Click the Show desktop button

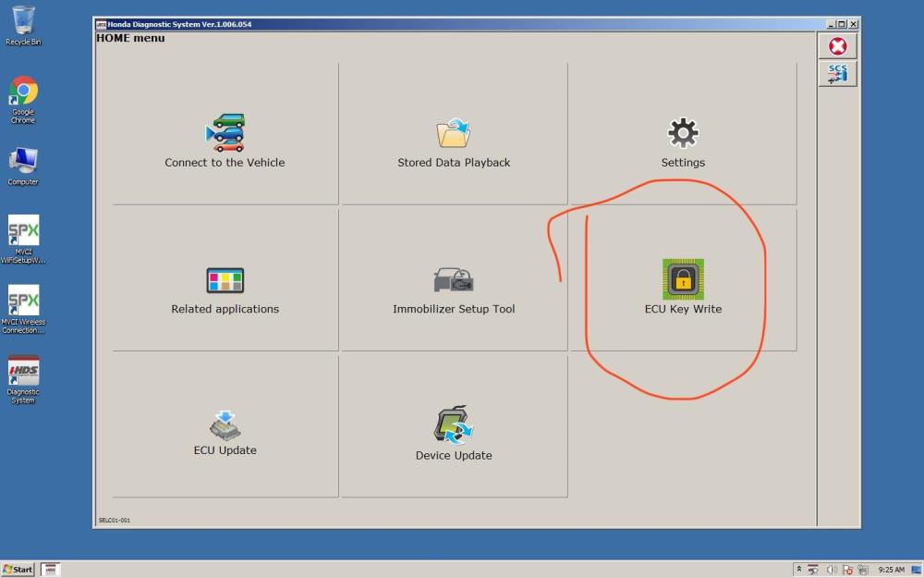[917, 569]
